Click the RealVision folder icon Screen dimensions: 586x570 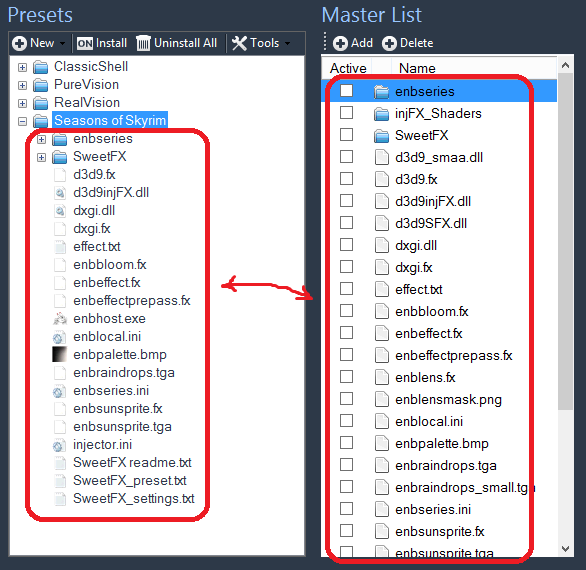40,103
